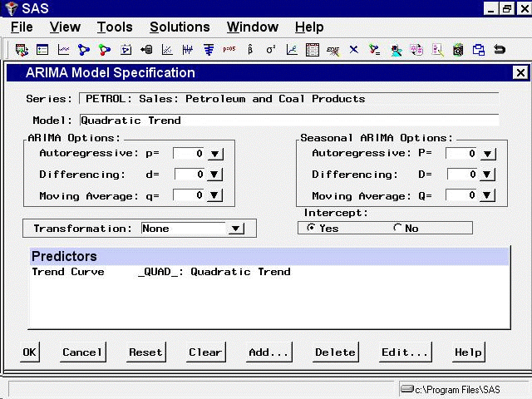Open the Moving Average q= dropdown

[x=215, y=196]
